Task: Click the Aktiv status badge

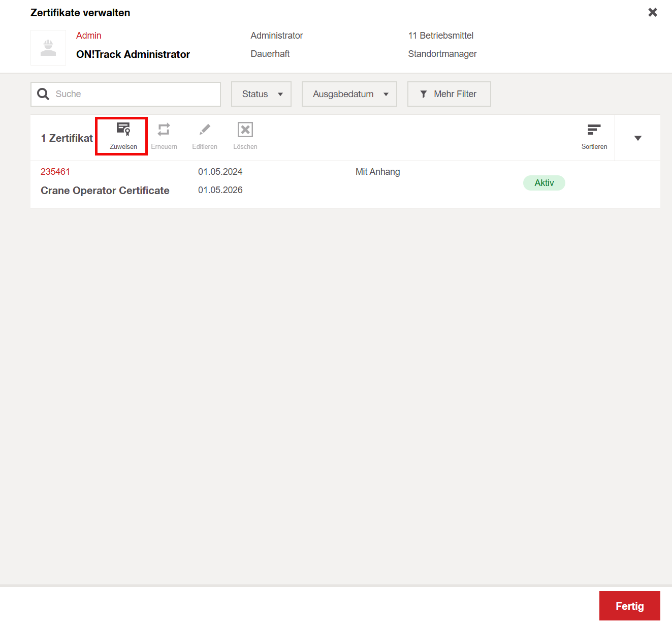Action: [544, 183]
